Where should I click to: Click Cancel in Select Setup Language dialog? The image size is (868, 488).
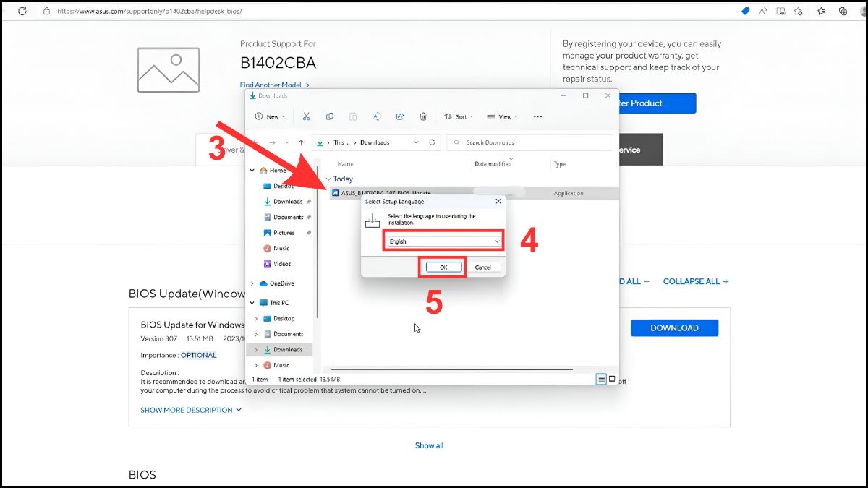pyautogui.click(x=483, y=267)
